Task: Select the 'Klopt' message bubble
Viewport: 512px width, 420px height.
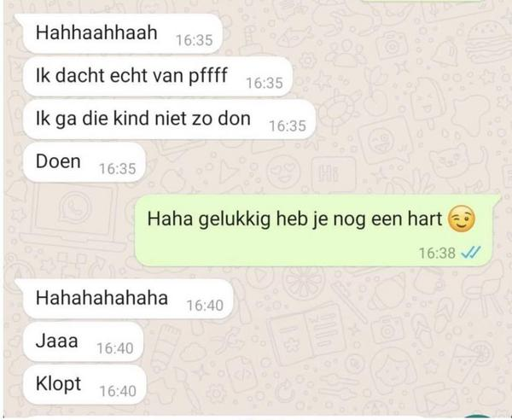Action: pos(84,384)
